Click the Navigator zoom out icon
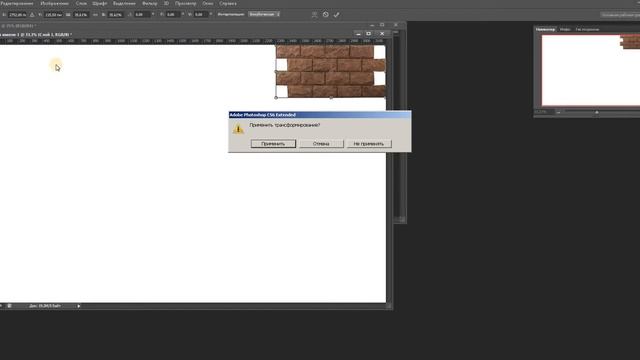This screenshot has height=360, width=640. click(x=558, y=112)
